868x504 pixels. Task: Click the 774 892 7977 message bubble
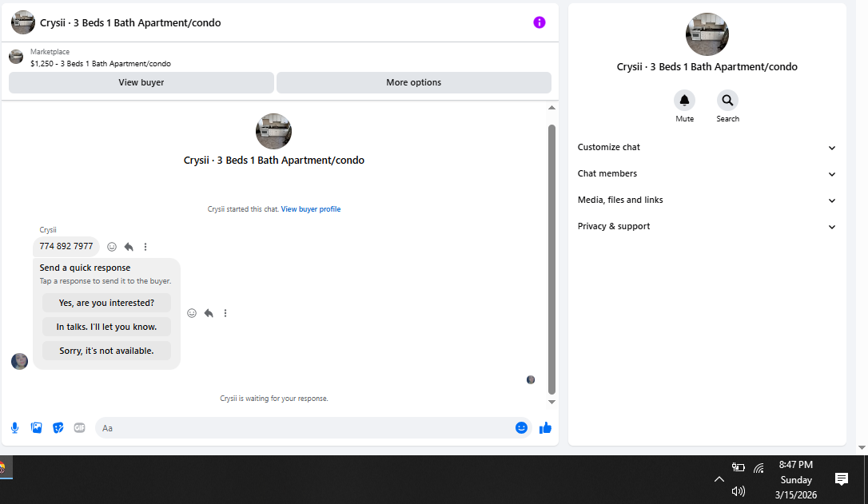point(66,246)
